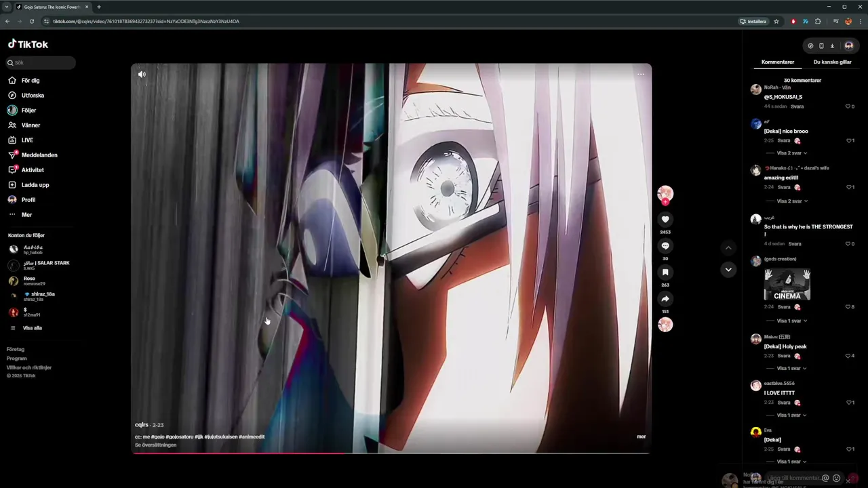Open Aktivitet notifications
Image resolution: width=868 pixels, height=488 pixels.
[26, 170]
